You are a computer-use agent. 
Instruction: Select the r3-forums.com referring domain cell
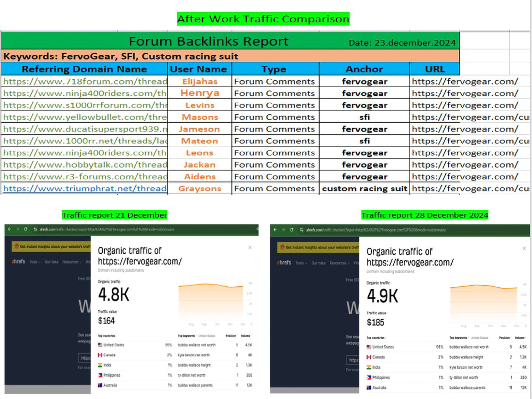point(85,177)
